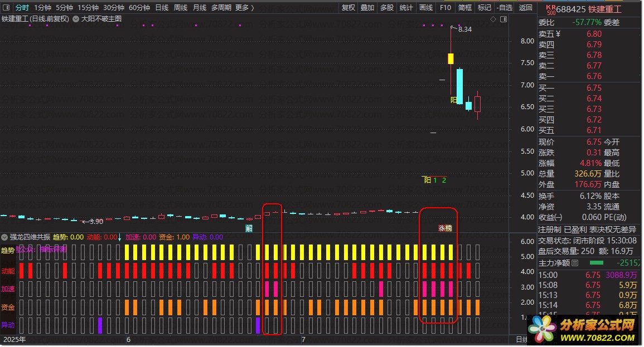The height and width of the screenshot is (347, 644).
Task: Click the 卖三 price 6.78
Action: click(x=594, y=55)
